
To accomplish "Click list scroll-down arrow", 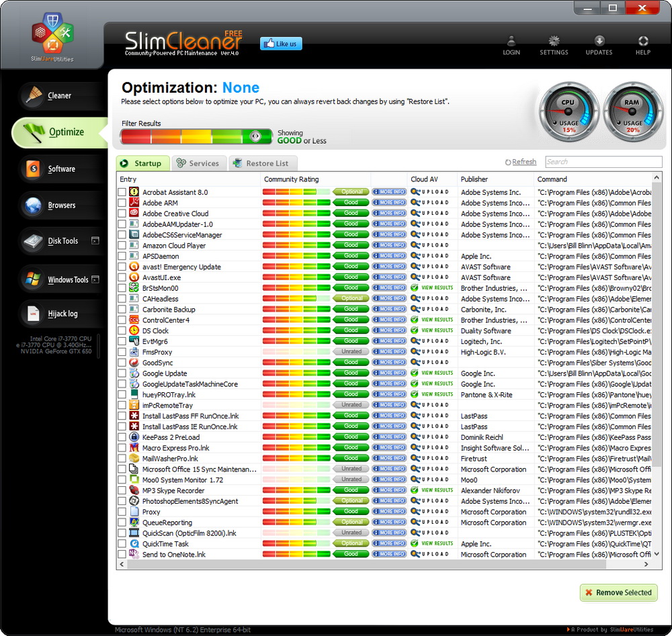I will (657, 554).
